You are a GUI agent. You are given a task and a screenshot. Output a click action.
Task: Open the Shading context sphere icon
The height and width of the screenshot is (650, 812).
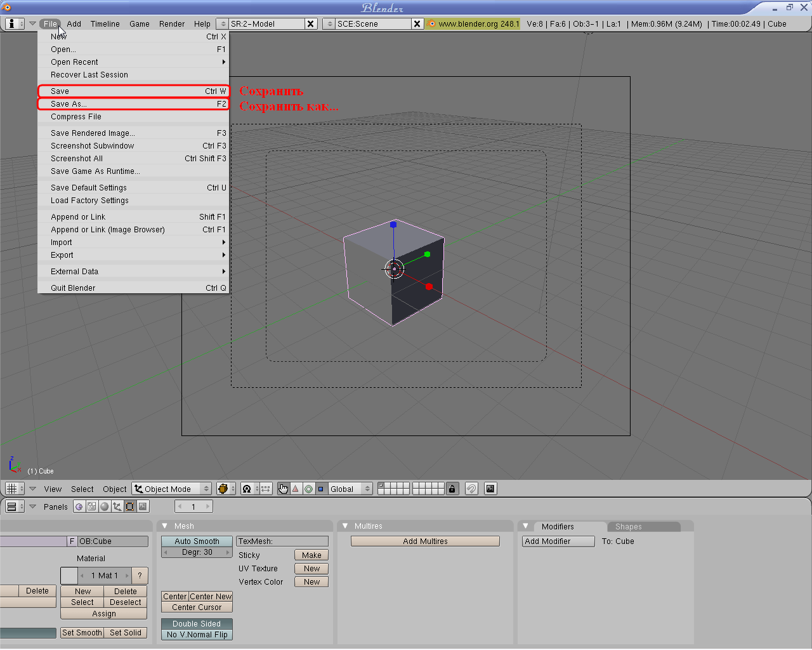105,507
